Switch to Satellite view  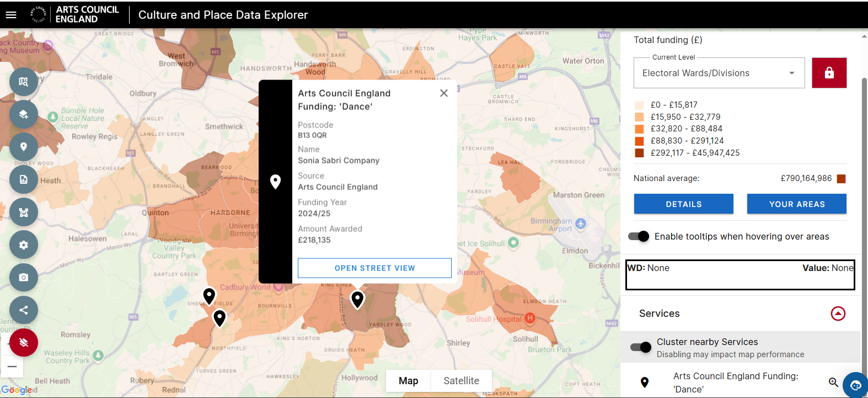[461, 381]
